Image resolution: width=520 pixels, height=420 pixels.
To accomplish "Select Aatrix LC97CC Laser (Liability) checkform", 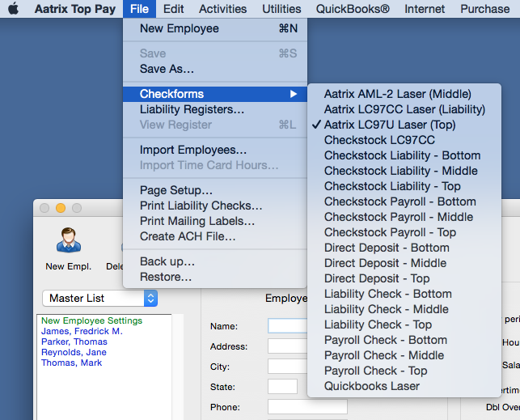I will 404,109.
